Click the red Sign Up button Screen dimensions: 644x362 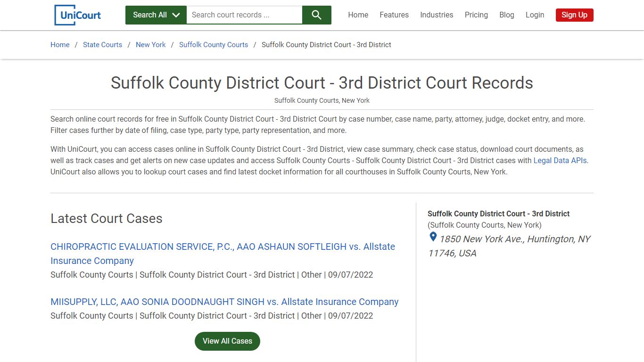point(575,15)
